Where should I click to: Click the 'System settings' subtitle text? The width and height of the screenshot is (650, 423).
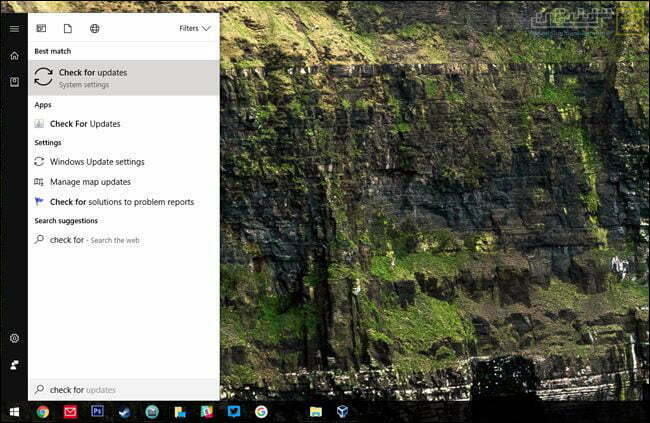click(x=84, y=85)
